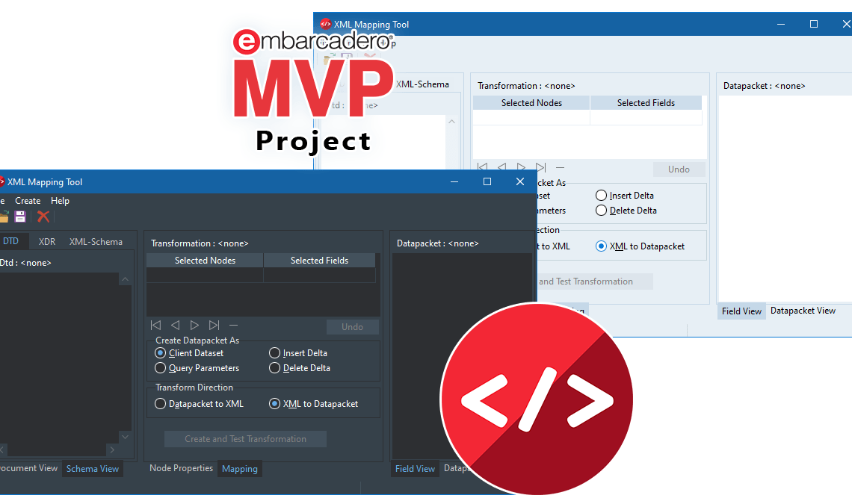
Task: Minimize the light XML Mapping Tool window
Action: click(781, 24)
